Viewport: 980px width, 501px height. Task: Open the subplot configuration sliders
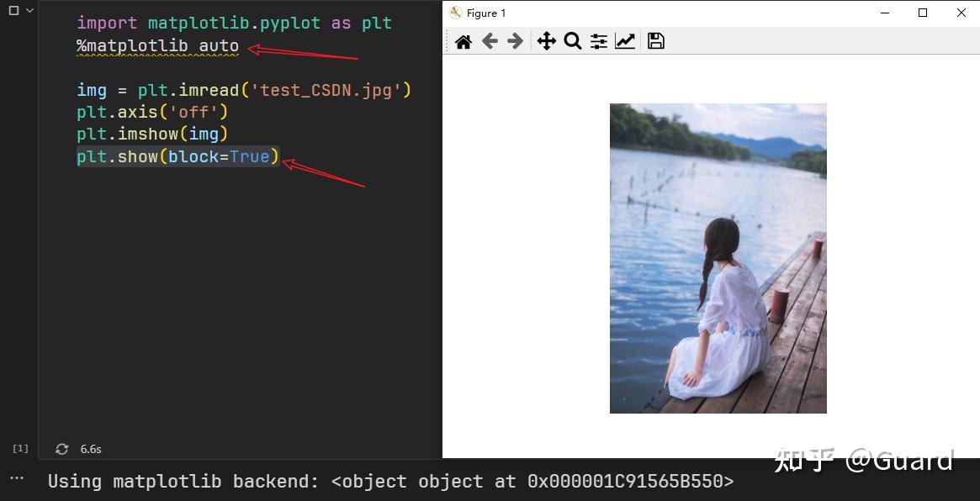point(599,40)
